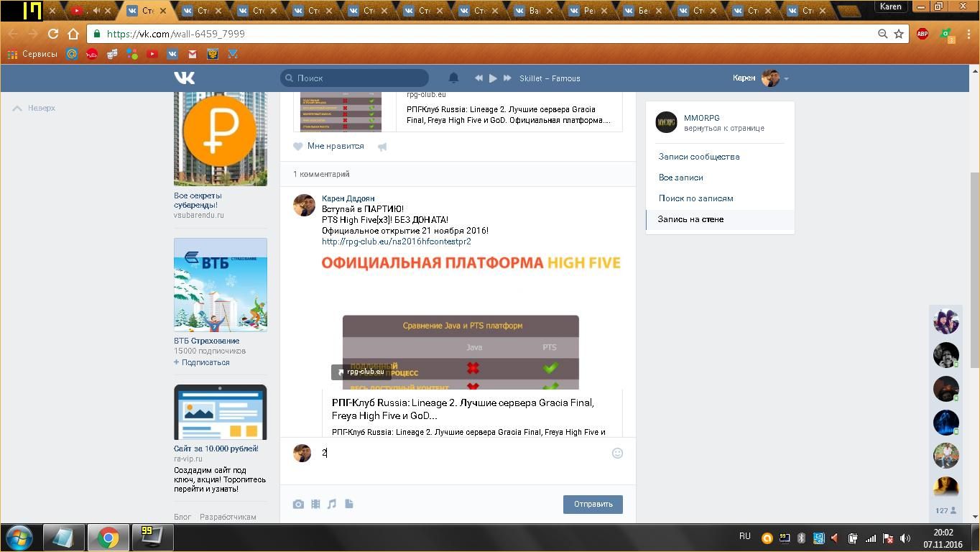Open the notifications bell
Image resolution: width=980 pixels, height=552 pixels.
pyautogui.click(x=453, y=78)
